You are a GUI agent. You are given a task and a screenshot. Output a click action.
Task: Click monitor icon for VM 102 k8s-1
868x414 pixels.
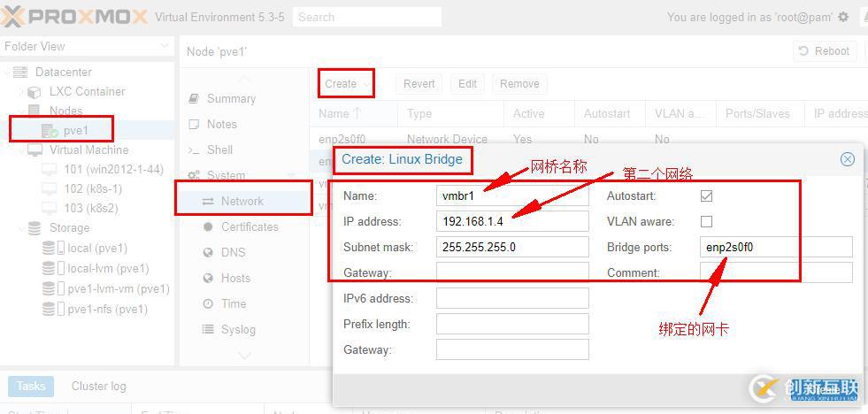(50, 188)
